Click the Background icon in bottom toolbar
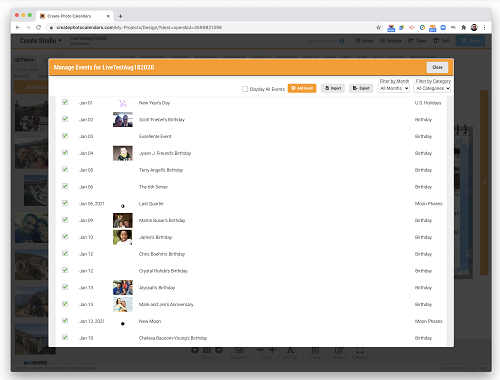 coord(239,350)
